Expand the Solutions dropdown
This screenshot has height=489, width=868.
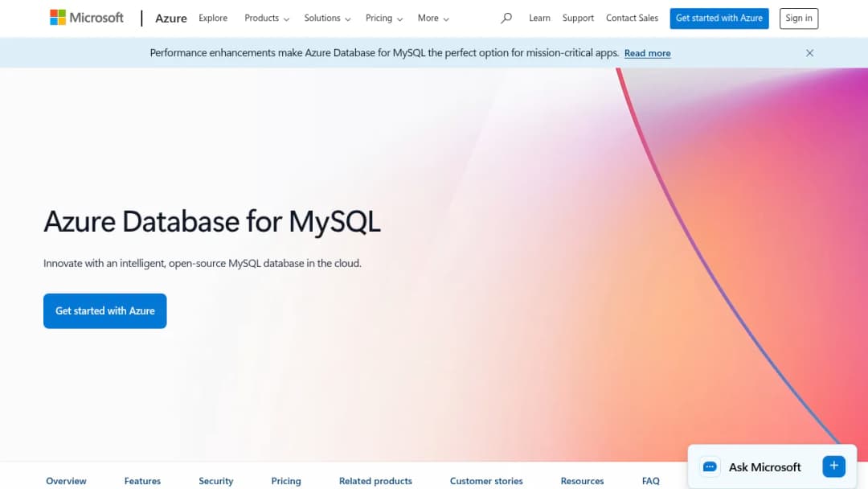pos(327,18)
